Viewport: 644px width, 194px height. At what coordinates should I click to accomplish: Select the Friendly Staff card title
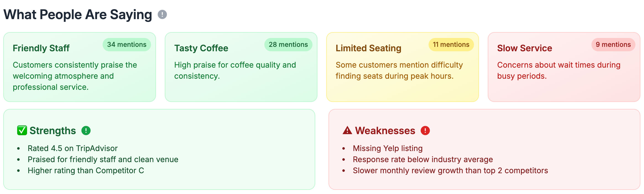tap(41, 48)
